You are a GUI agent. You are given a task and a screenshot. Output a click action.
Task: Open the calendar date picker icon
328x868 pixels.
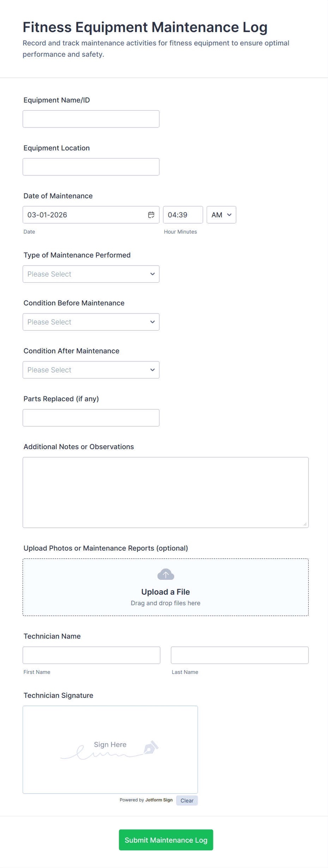pos(151,215)
